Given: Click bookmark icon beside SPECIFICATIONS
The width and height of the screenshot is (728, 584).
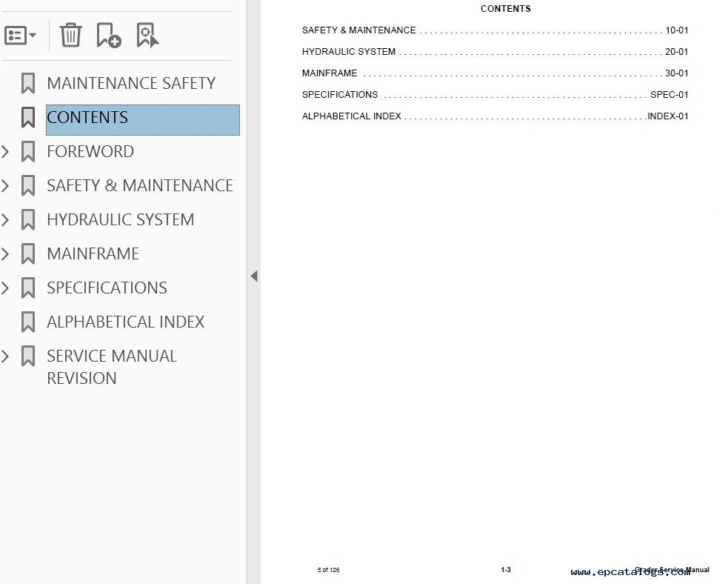Looking at the screenshot, I should coord(28,288).
